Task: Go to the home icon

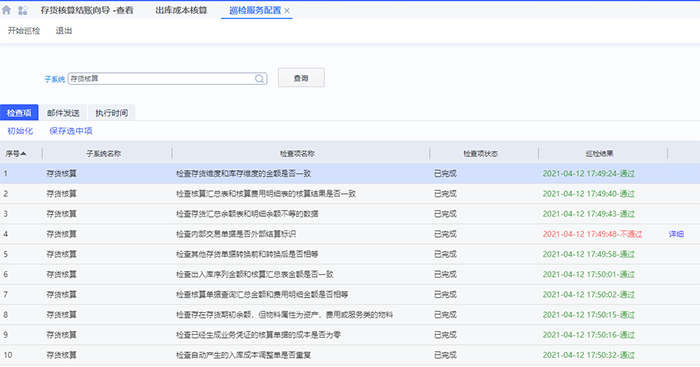Action: click(x=6, y=10)
